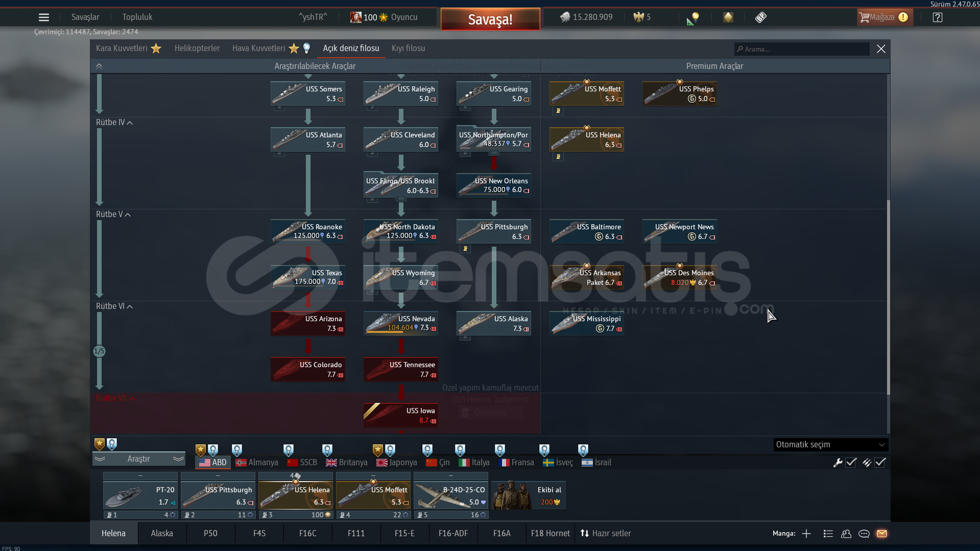Select USS Des Moines premium card
The height and width of the screenshot is (551, 980).
tap(680, 277)
